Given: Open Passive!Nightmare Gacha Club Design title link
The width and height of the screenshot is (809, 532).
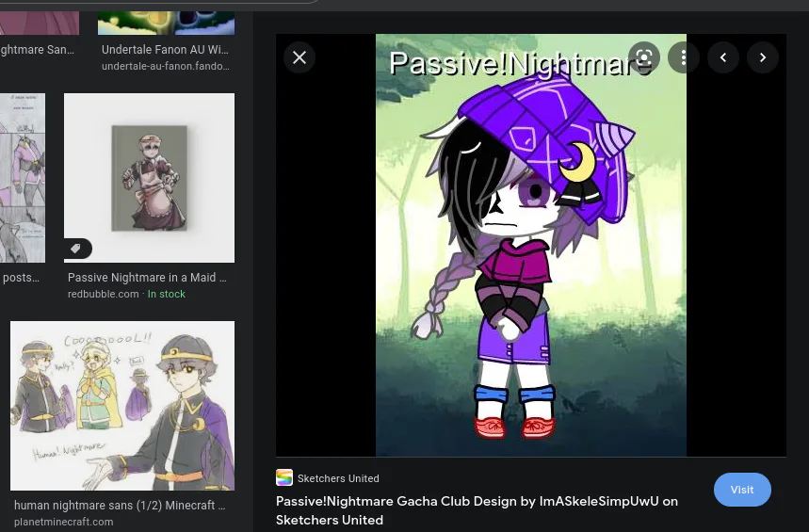Looking at the screenshot, I should coord(477,510).
